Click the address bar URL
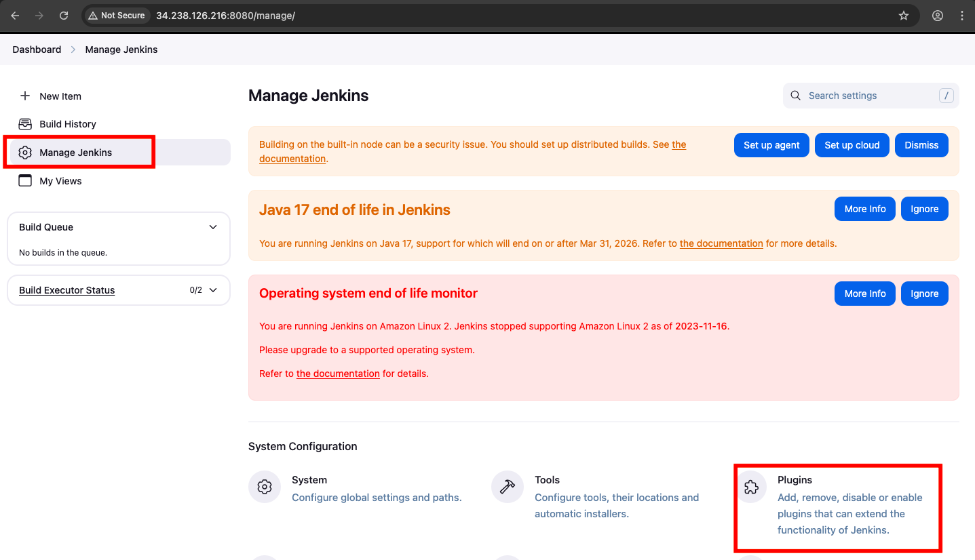This screenshot has height=560, width=975. tap(225, 16)
